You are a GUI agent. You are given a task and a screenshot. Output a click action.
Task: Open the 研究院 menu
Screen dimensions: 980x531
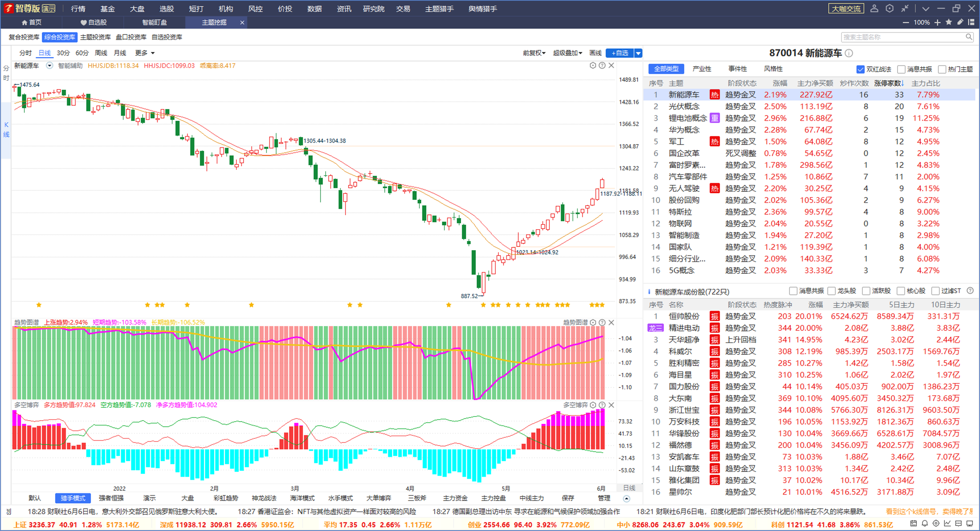(x=374, y=8)
